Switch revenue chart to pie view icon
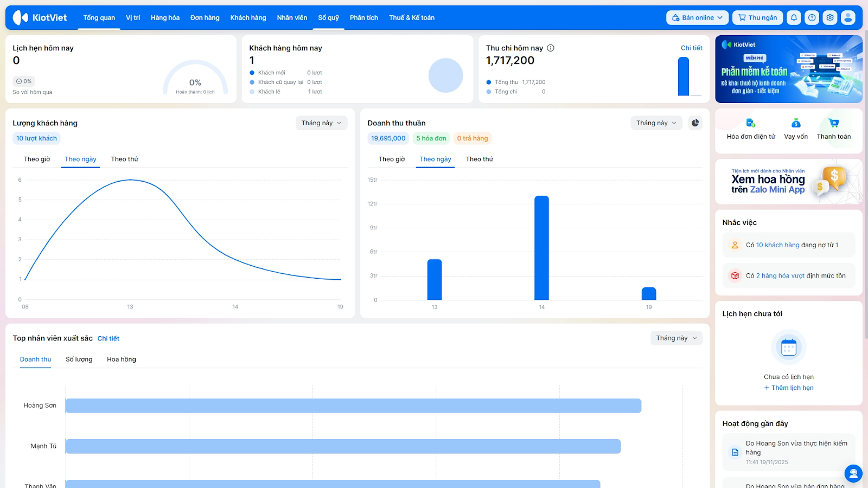 click(x=695, y=123)
